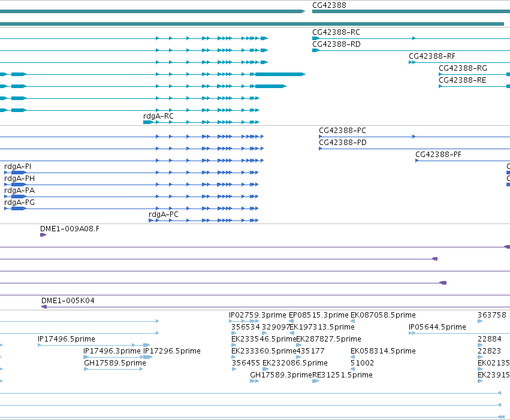Click the purple block ending the line above DME1-005K04
Screen dimensions: 510x420
click(443, 283)
